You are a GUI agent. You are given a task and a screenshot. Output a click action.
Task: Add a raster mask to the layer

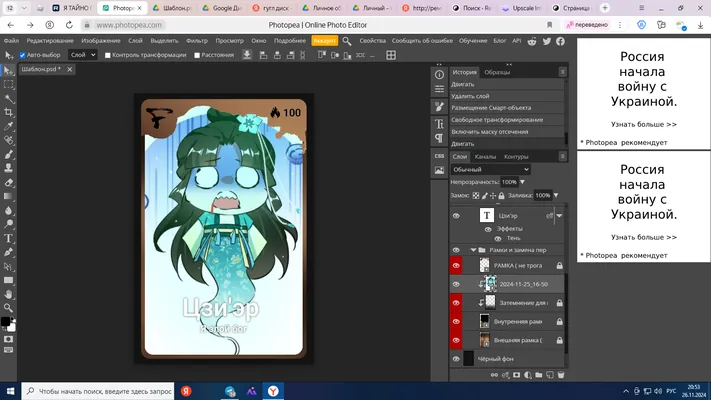point(516,375)
